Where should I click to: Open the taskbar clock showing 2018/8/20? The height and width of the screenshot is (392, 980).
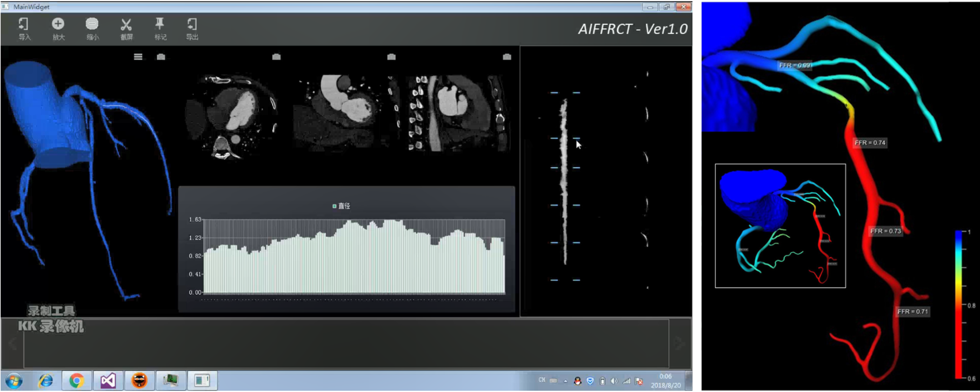(x=665, y=381)
